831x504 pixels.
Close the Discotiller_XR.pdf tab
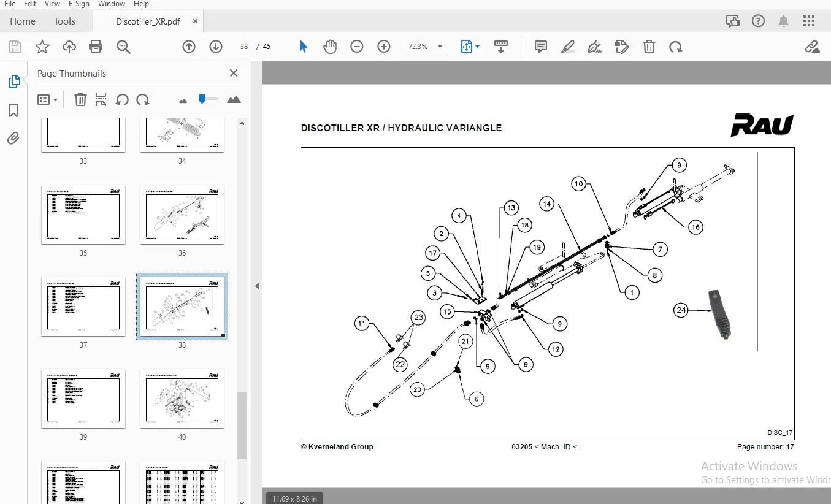point(195,21)
